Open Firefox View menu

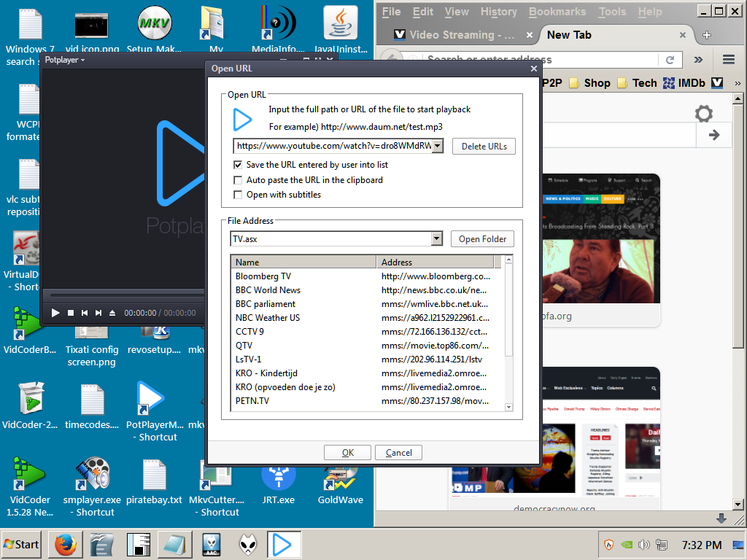pos(457,12)
